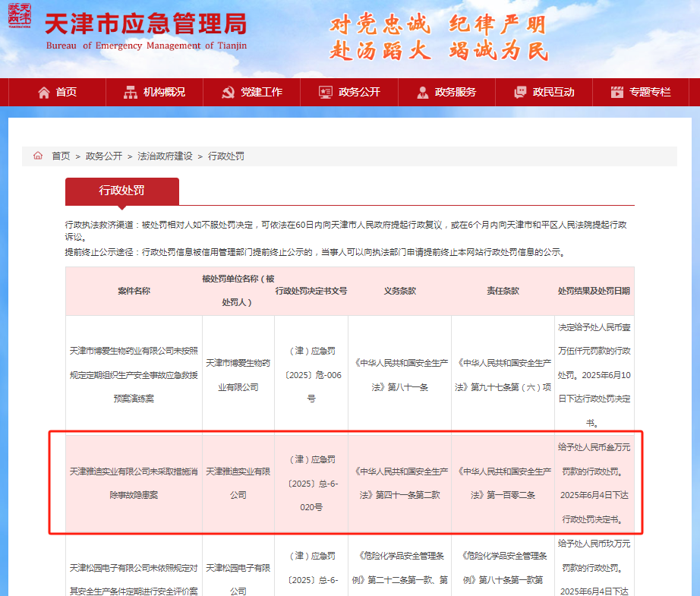The height and width of the screenshot is (596, 700).
Task: Click the 天津市博爱生物药业有限公司未按照 case name cell
Action: click(134, 375)
